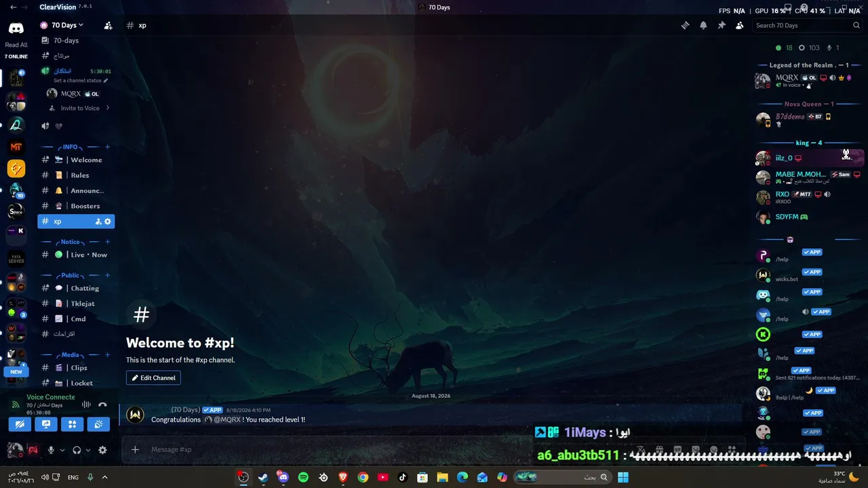Click member iilz_0 in member list
The height and width of the screenshot is (488, 868).
click(809, 158)
